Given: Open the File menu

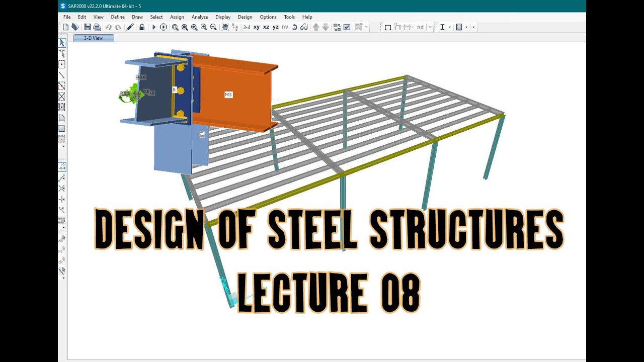Looking at the screenshot, I should (67, 17).
